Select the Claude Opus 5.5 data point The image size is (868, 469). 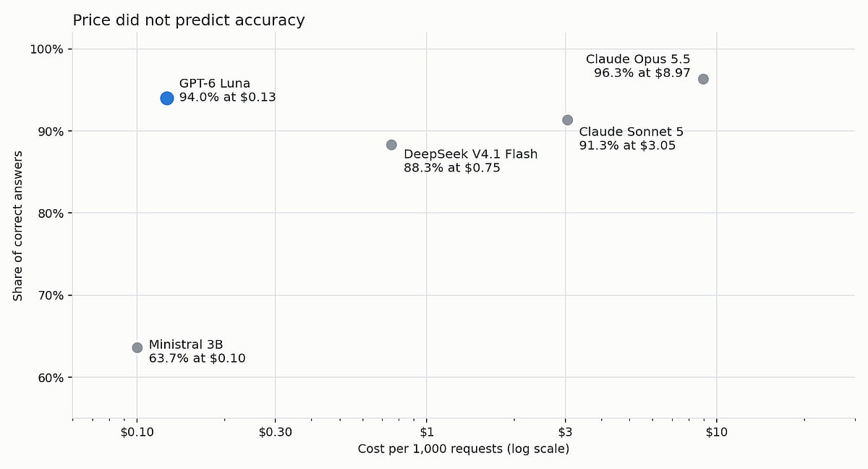click(x=703, y=79)
